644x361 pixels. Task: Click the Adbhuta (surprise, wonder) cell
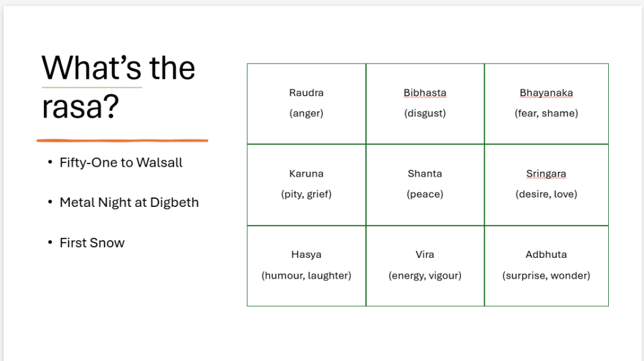pos(547,266)
